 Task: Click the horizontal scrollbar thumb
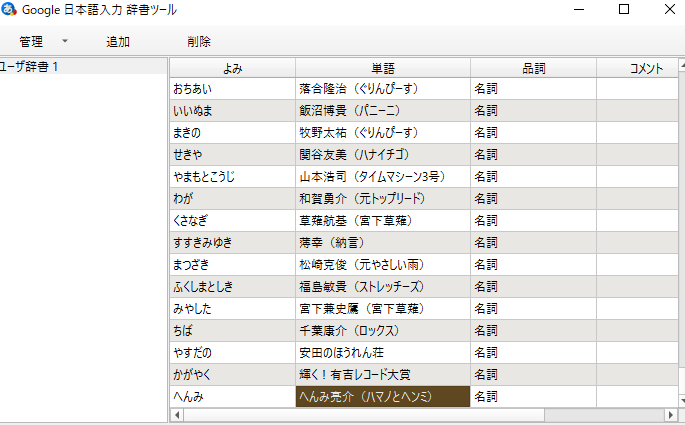pos(364,415)
